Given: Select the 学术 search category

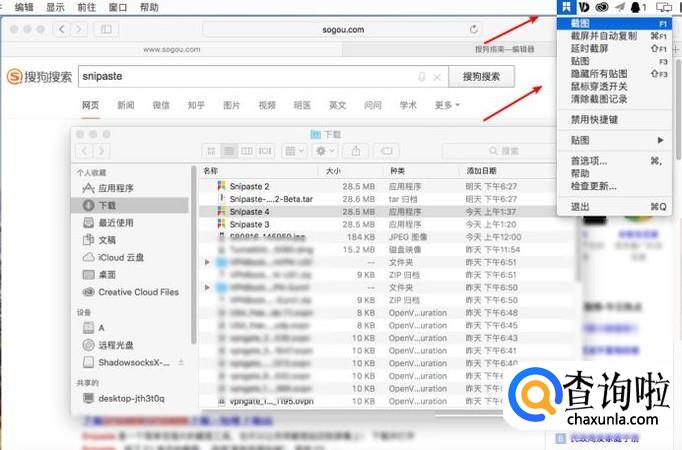Looking at the screenshot, I should [x=408, y=105].
